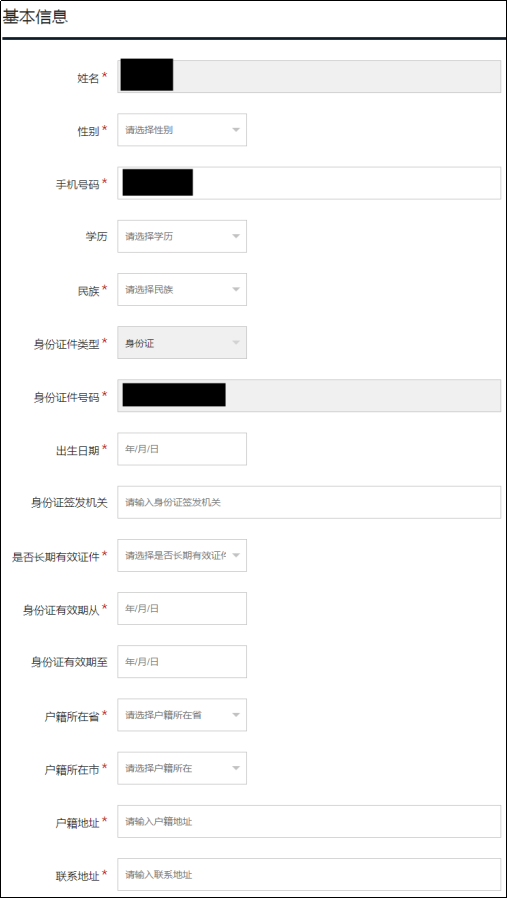Focus the 联系地址 contact address input
508x899 pixels.
tap(309, 874)
